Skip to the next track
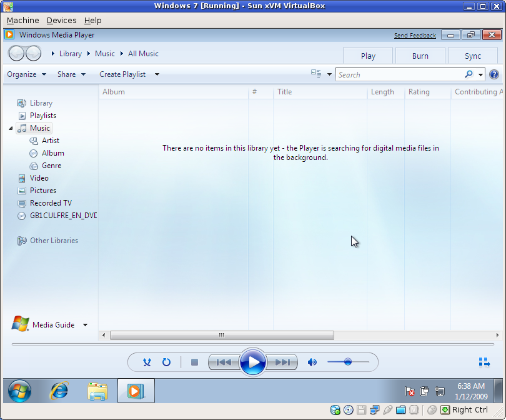Viewport: 506px width, 420px height. [x=282, y=362]
